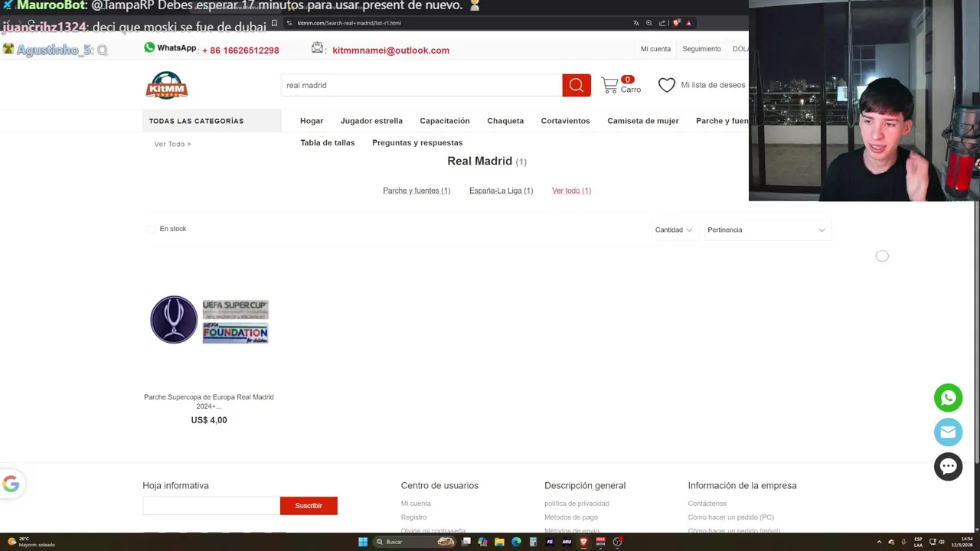Open the Windows Start button

click(x=363, y=542)
